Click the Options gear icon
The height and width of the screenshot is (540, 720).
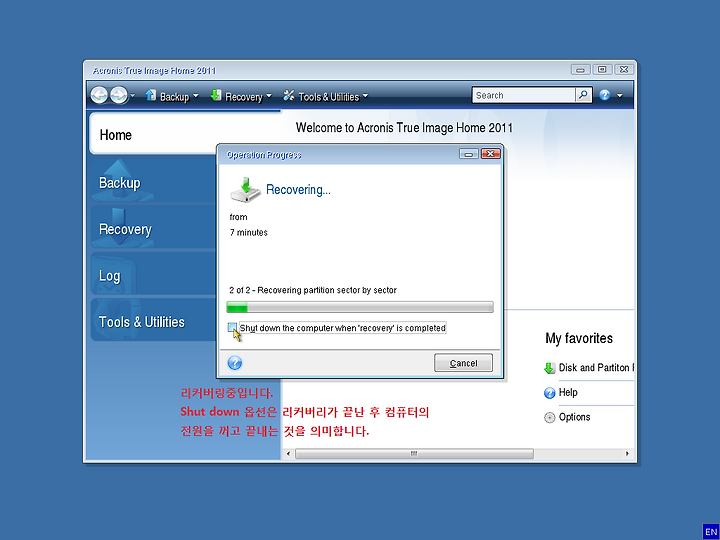[x=549, y=418]
